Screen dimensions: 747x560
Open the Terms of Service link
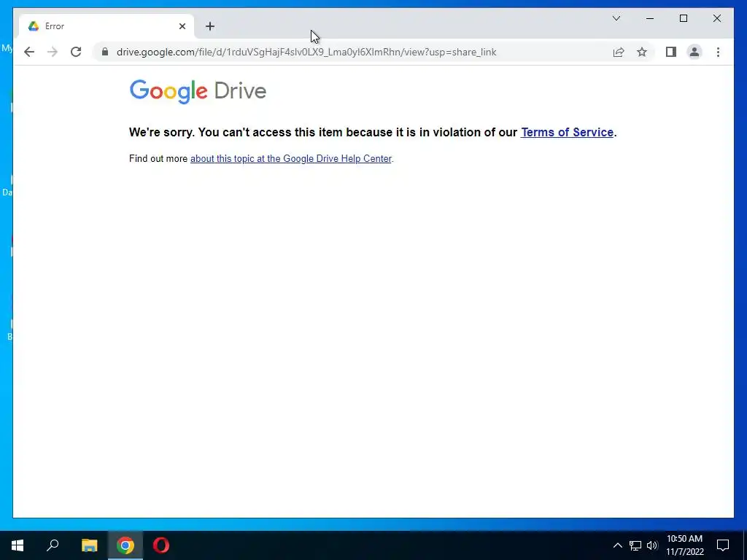point(567,133)
